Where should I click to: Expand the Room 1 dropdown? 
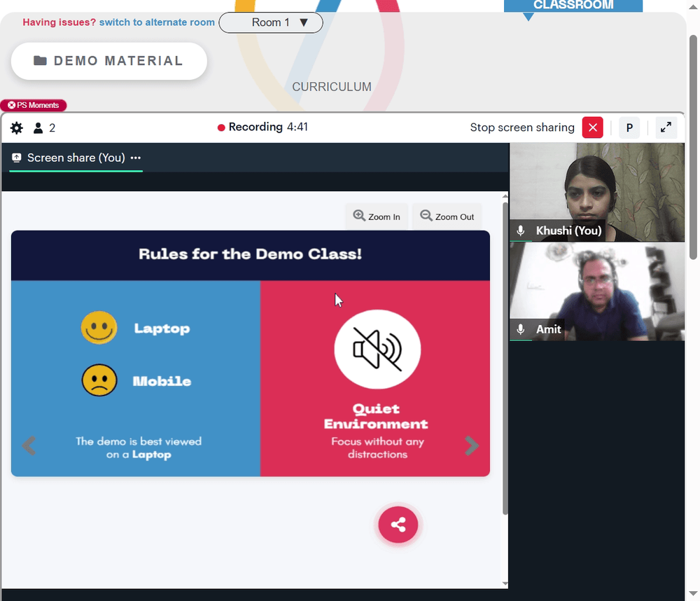(x=271, y=22)
